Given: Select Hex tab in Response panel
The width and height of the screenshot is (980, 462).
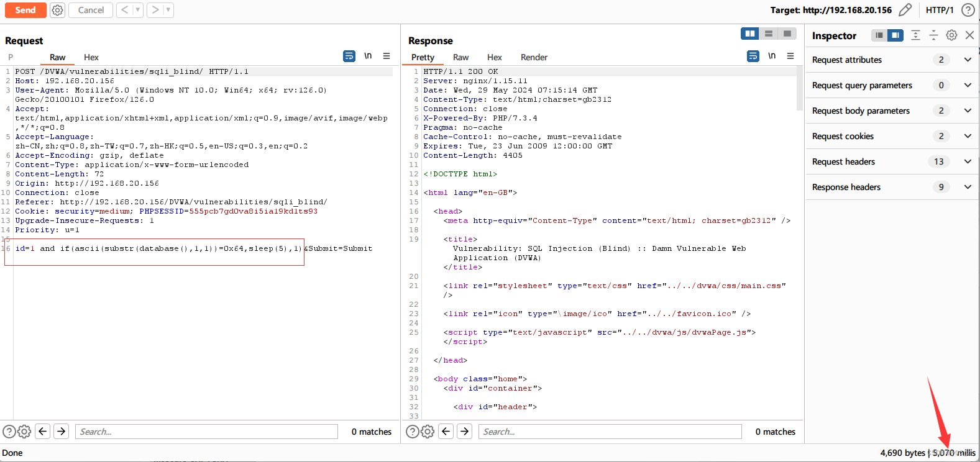Looking at the screenshot, I should [495, 57].
